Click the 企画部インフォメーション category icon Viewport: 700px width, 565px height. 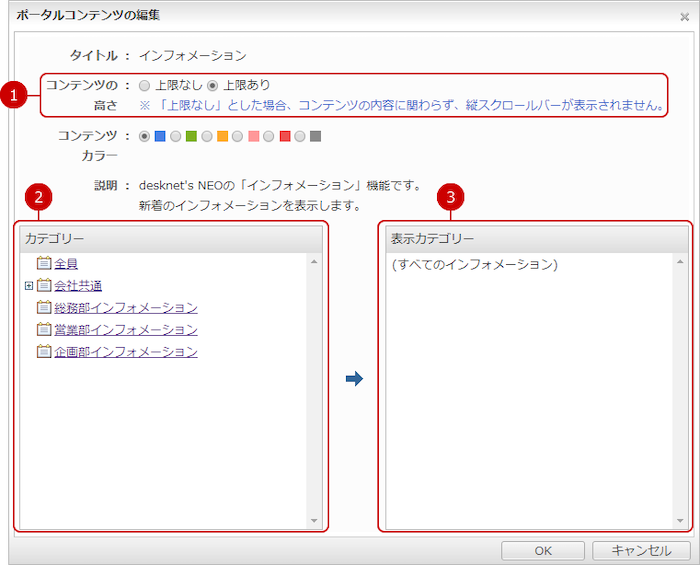coord(43,352)
